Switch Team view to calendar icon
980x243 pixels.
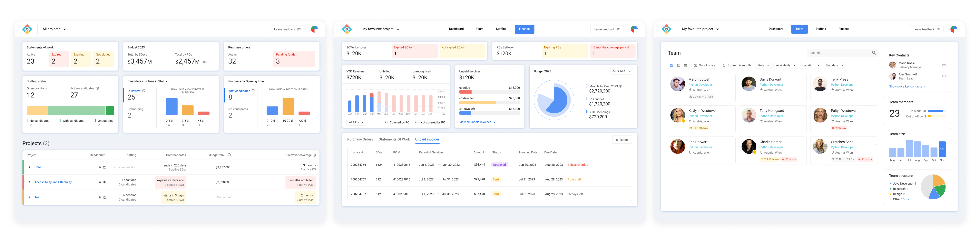[x=686, y=65]
